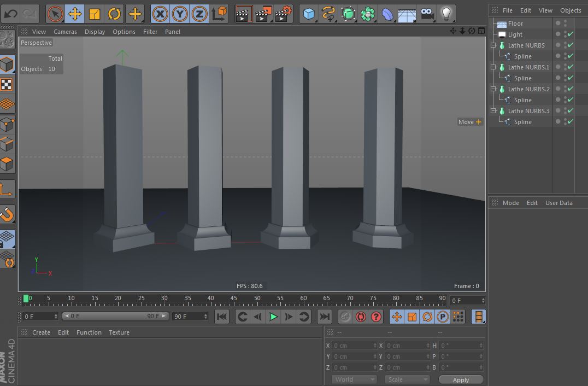Click the timeline preview range slider

[x=115, y=316]
